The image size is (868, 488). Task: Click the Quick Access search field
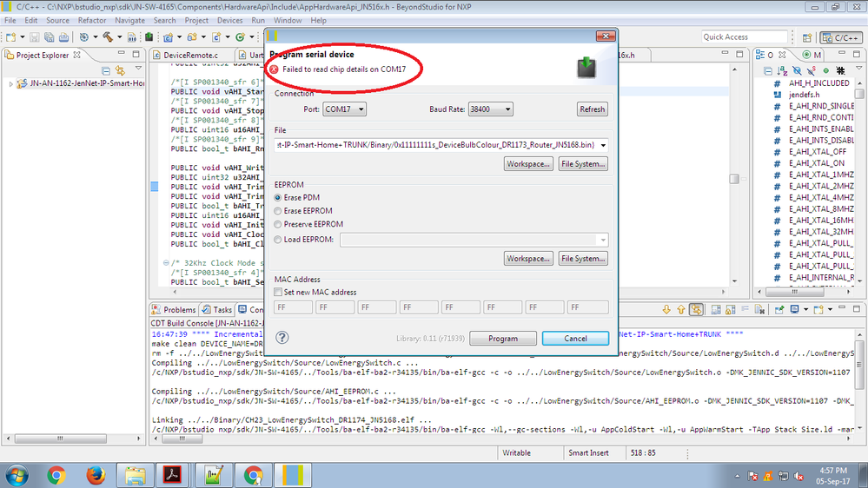744,37
